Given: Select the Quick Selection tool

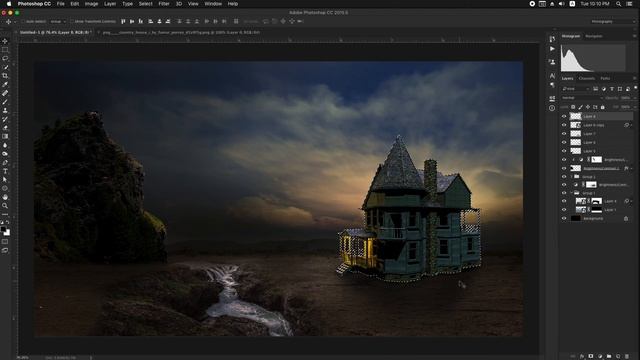Looking at the screenshot, I should point(5,67).
